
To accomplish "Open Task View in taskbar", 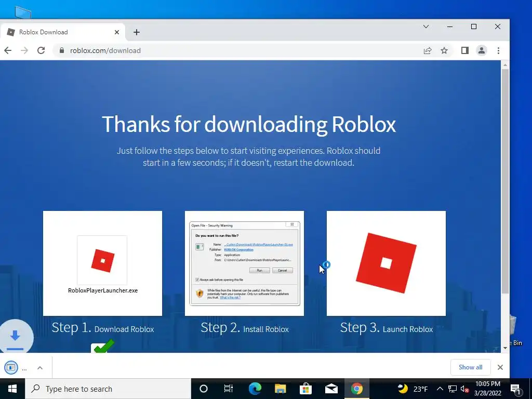I will tap(229, 389).
